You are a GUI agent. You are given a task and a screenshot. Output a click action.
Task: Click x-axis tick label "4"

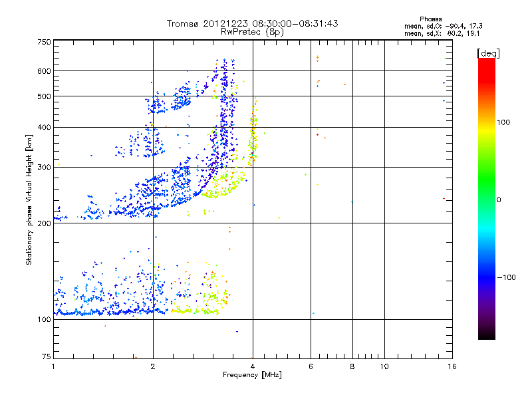253,366
